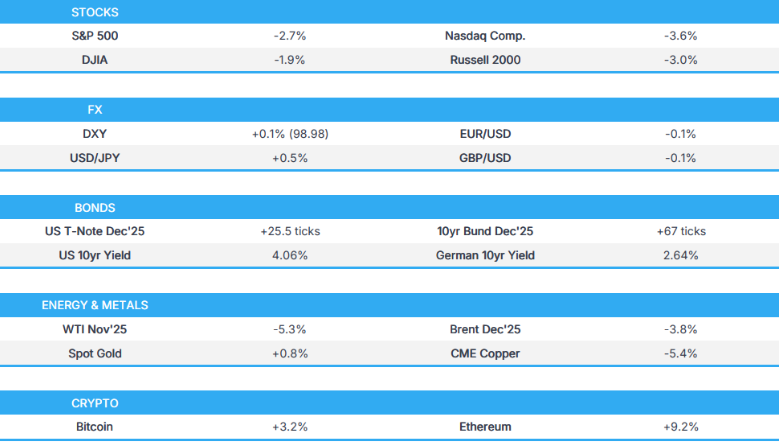Click the 10yr Bund Dec'25 label

coord(485,231)
